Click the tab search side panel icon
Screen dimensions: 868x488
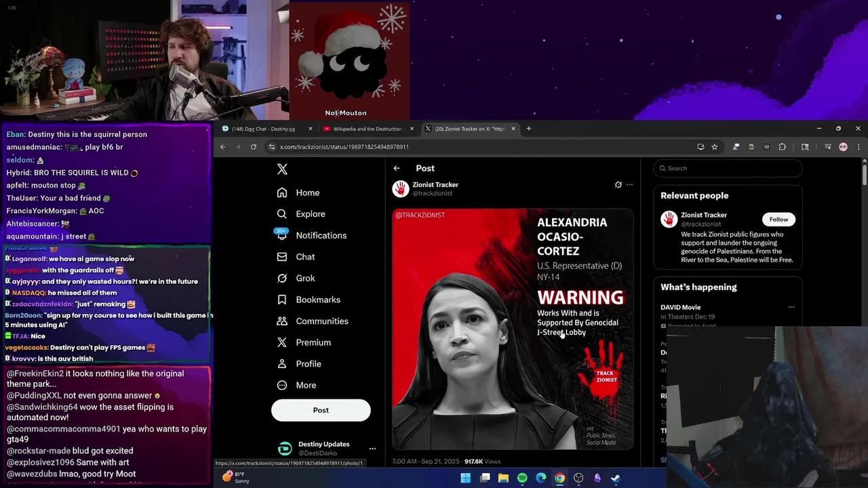[x=805, y=146]
